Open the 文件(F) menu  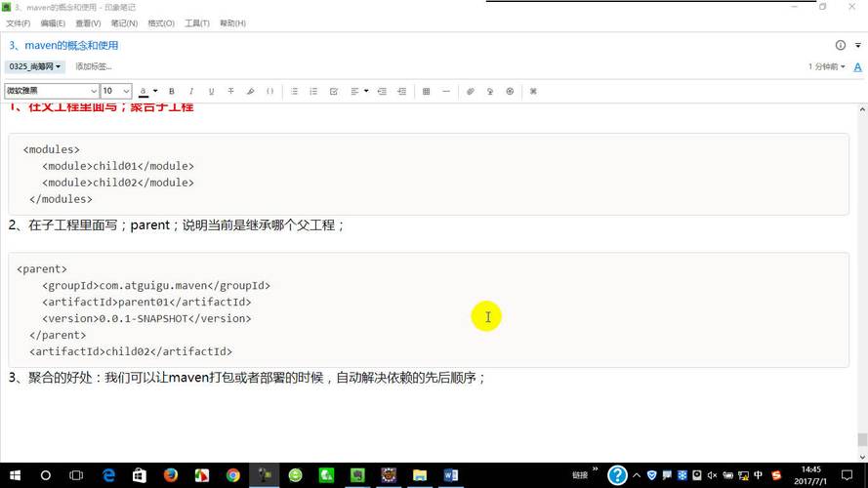19,23
